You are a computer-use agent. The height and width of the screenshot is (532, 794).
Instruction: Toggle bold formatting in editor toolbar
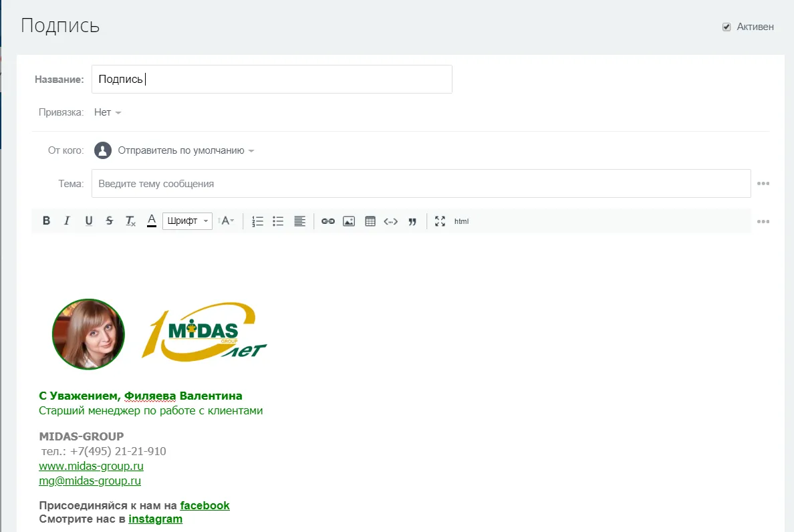[46, 221]
